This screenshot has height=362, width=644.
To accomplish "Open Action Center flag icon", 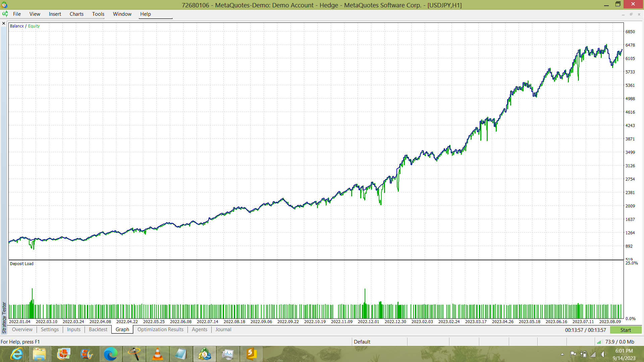I will coord(573,354).
